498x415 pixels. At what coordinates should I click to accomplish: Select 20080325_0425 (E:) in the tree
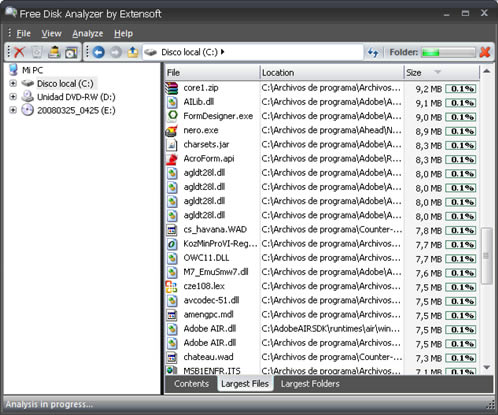click(76, 110)
